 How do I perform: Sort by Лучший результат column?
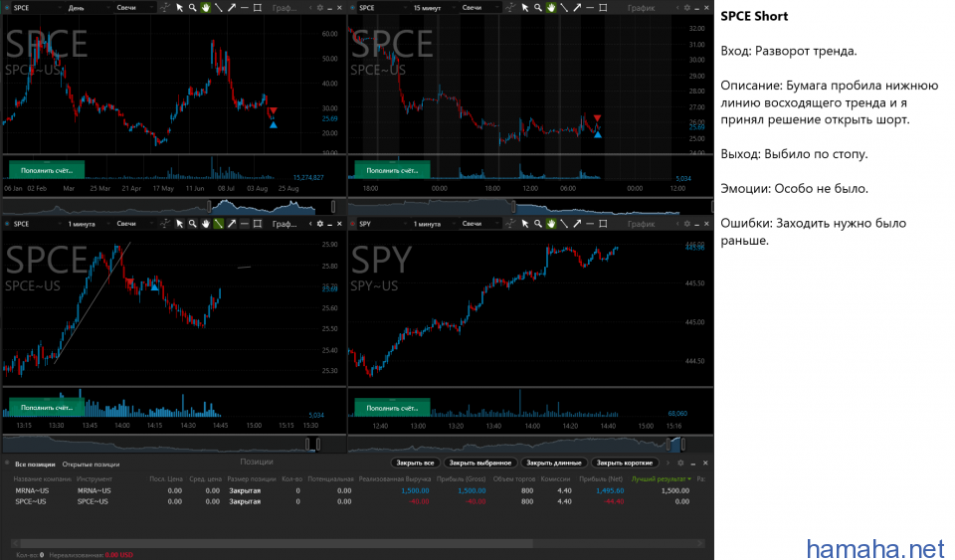point(661,479)
